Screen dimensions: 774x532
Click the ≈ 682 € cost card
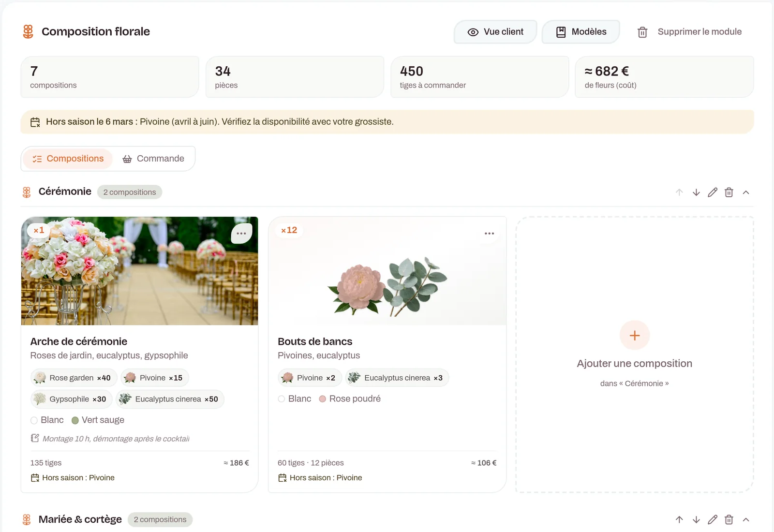tap(664, 77)
